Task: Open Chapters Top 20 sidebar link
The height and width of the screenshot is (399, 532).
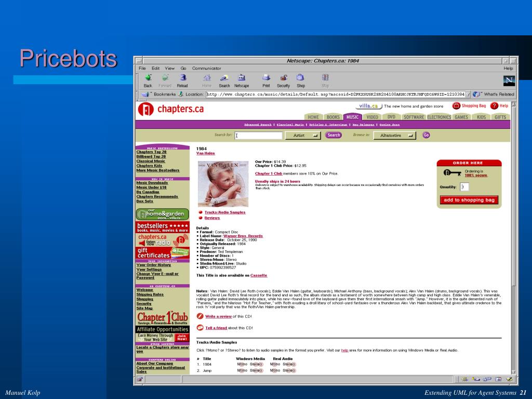Action: click(151, 152)
